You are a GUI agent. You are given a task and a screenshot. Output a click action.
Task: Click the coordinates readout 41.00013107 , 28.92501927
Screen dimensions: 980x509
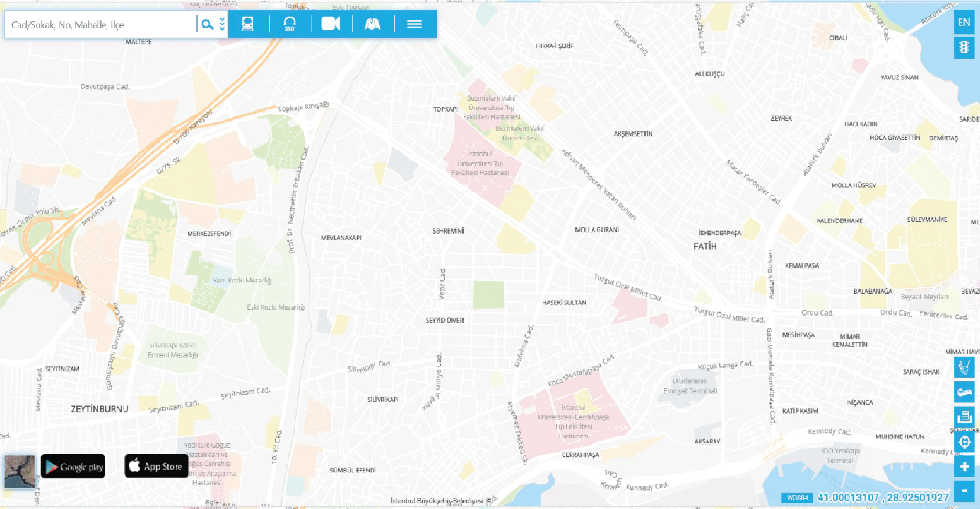[x=883, y=498]
